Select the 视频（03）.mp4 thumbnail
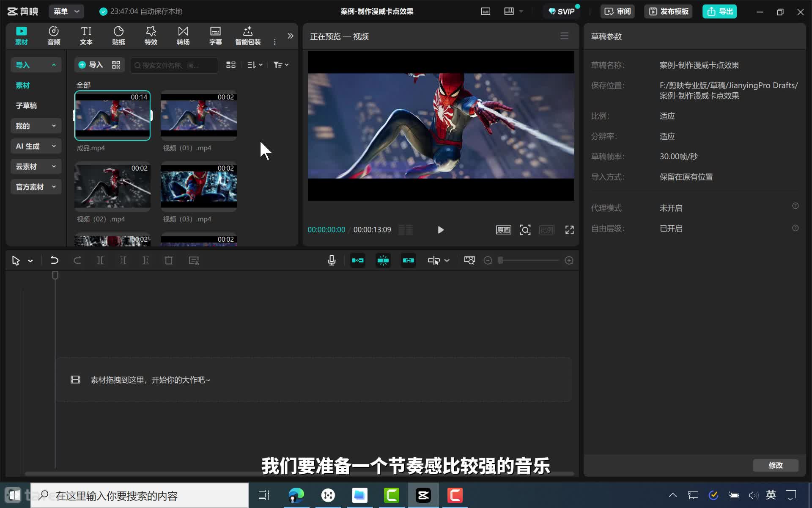This screenshot has width=812, height=508. click(x=199, y=186)
